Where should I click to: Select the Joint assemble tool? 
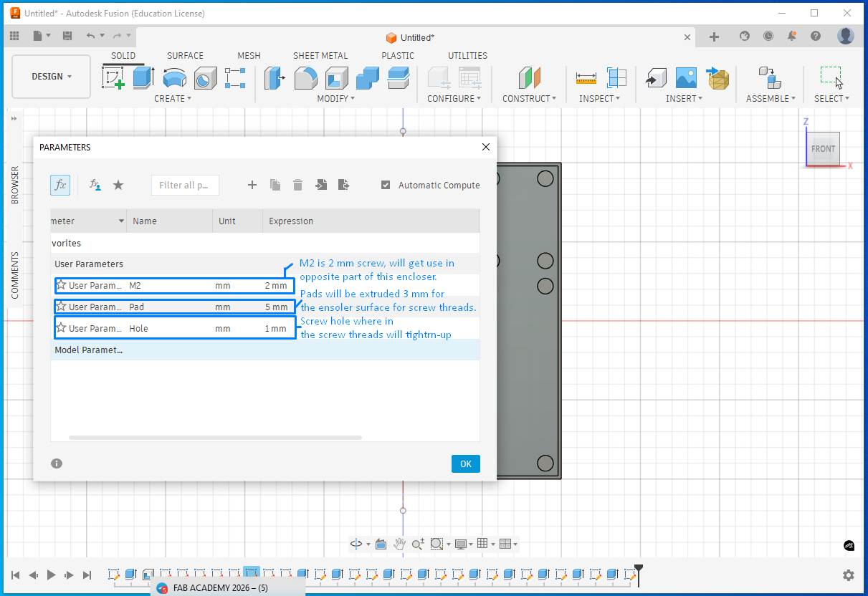pos(770,77)
